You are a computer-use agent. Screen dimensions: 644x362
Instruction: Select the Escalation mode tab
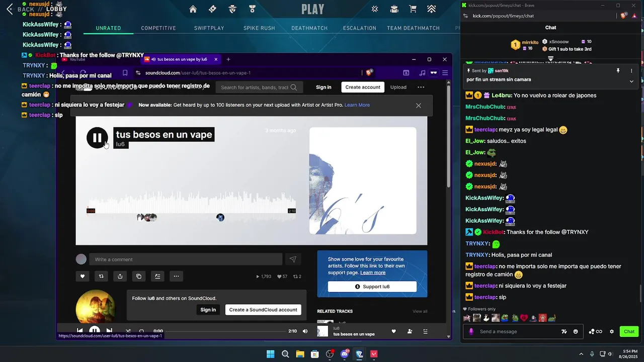360,28
